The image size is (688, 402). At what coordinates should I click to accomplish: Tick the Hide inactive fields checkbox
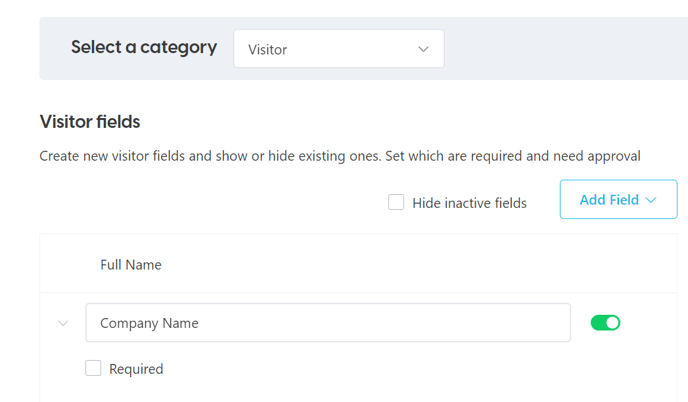click(396, 202)
